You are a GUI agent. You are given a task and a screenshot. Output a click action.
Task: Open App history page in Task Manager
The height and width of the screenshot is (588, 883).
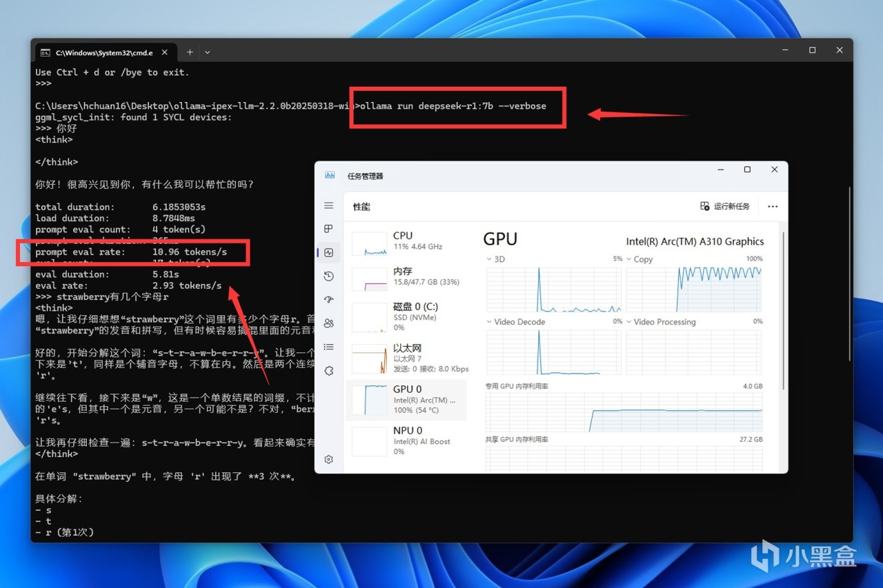[329, 276]
